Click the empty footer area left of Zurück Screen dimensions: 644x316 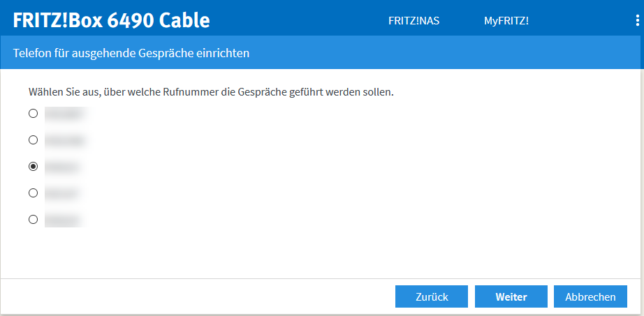[196, 296]
